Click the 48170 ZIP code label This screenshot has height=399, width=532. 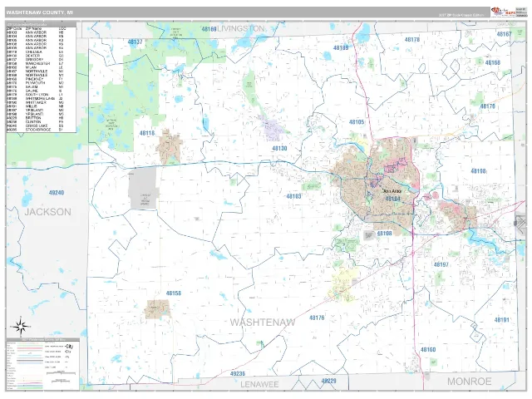487,106
